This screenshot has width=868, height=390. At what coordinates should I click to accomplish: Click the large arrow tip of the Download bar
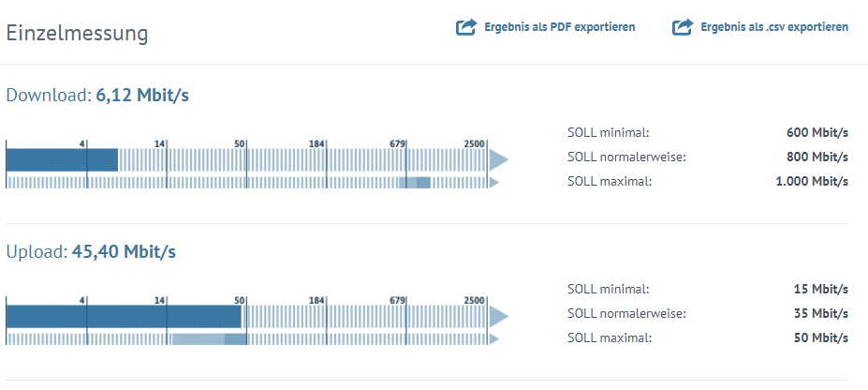pyautogui.click(x=499, y=159)
